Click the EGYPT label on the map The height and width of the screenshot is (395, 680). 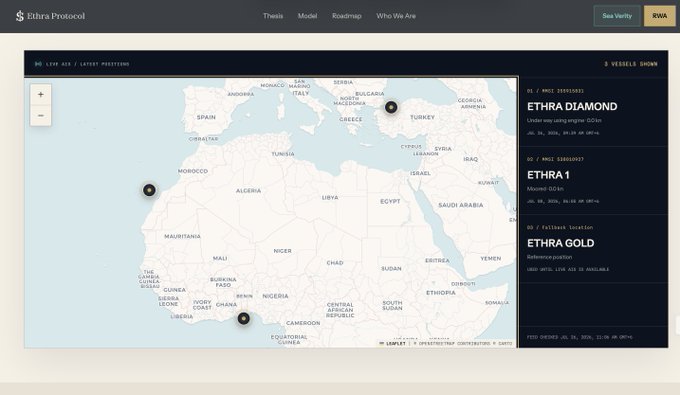click(x=390, y=201)
